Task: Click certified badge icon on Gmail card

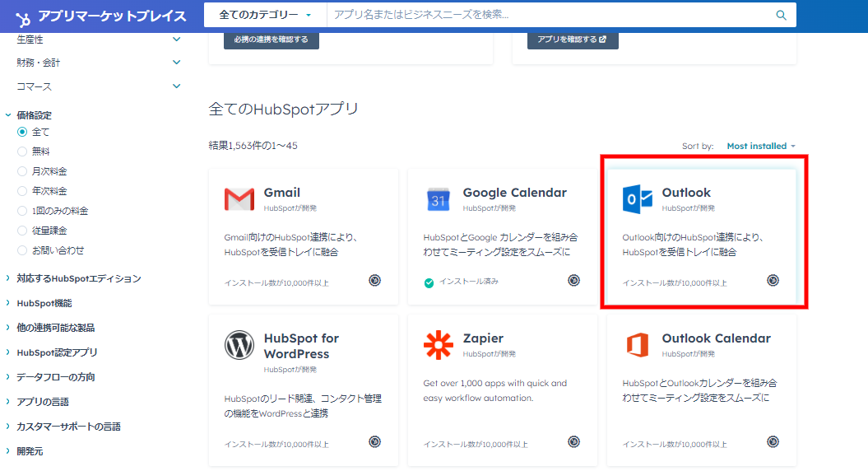Action: coord(375,281)
